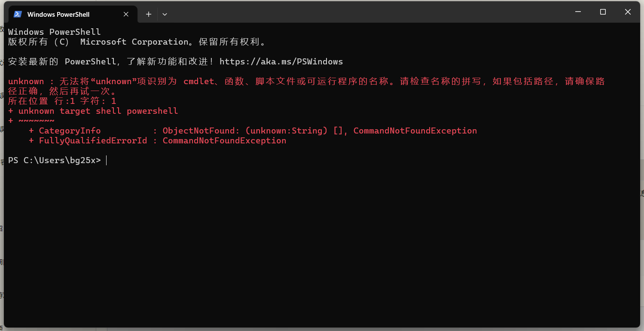This screenshot has width=644, height=331.
Task: Open a new tab with the plus button
Action: click(x=149, y=14)
